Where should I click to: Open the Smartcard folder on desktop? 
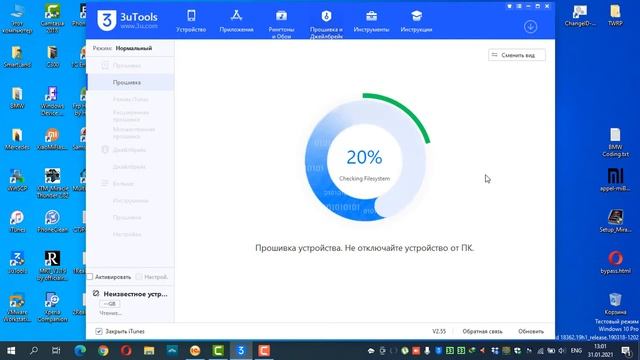pyautogui.click(x=17, y=56)
